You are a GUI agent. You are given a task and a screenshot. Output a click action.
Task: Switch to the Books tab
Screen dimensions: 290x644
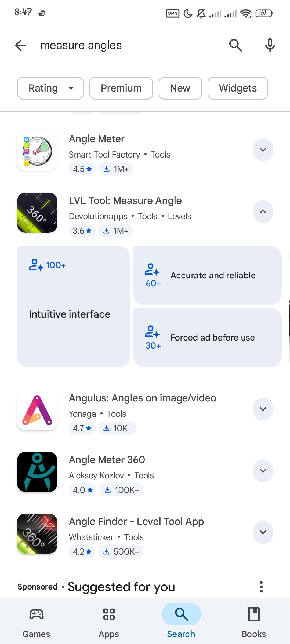tap(254, 622)
